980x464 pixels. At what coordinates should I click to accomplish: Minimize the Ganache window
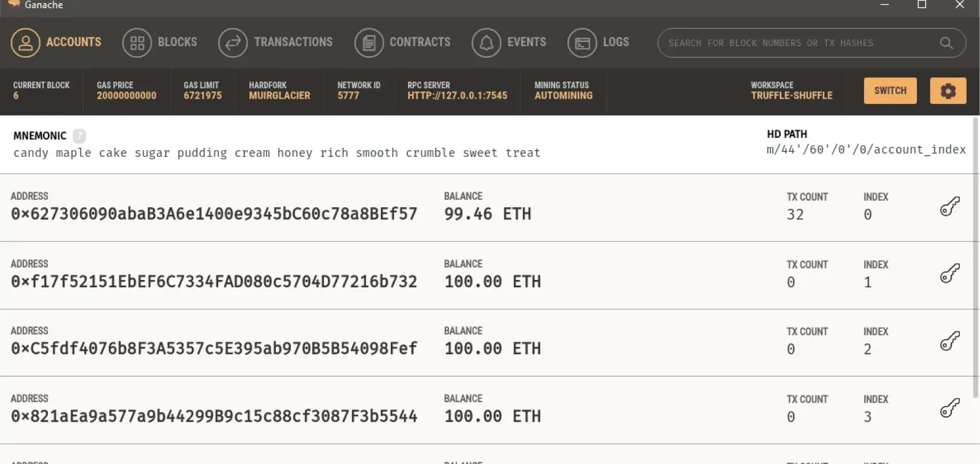coord(884,5)
